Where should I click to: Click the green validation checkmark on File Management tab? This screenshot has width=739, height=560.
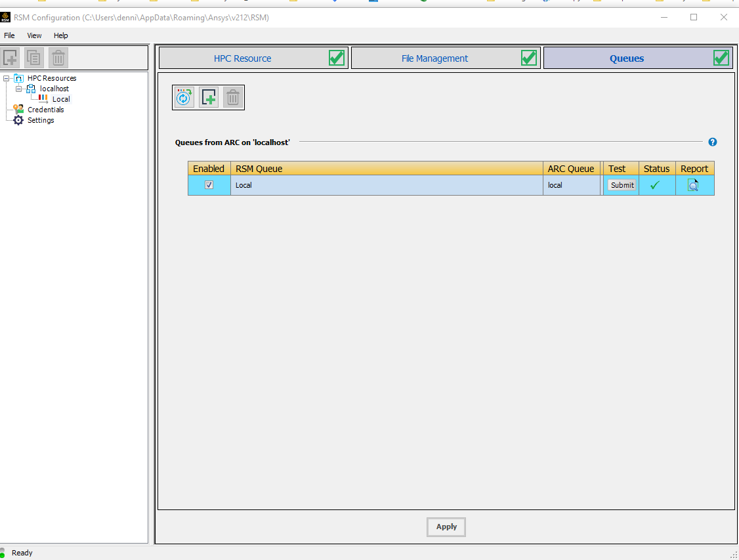pos(529,58)
